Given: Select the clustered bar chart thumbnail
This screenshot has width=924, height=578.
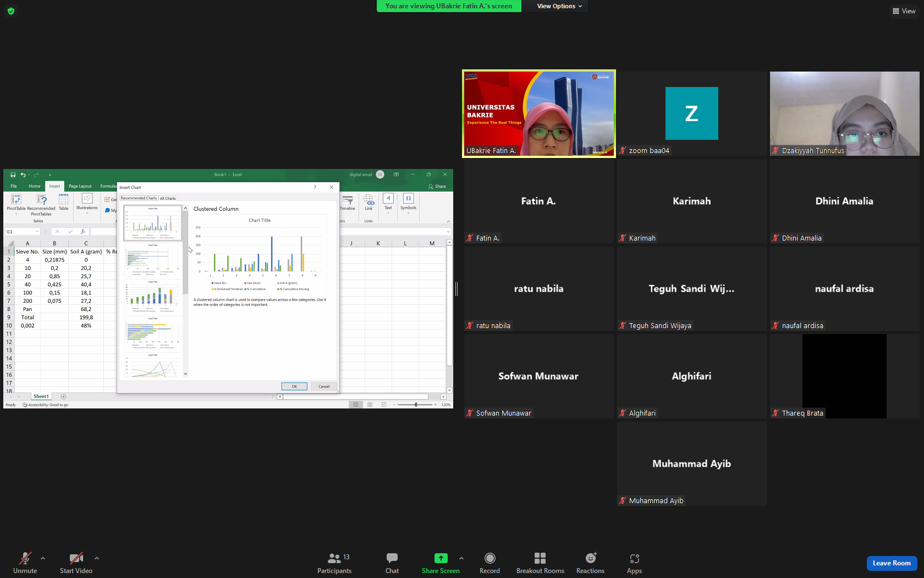Looking at the screenshot, I should 152,259.
